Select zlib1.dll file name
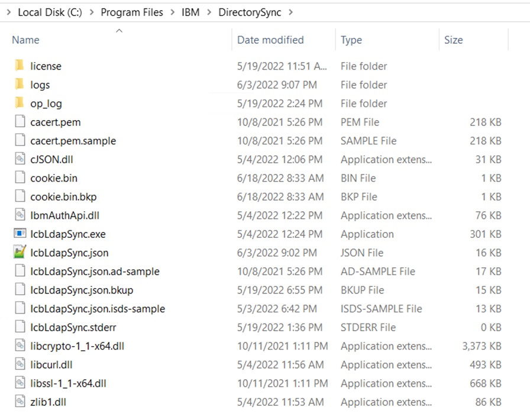This screenshot has height=420, width=530. point(49,402)
